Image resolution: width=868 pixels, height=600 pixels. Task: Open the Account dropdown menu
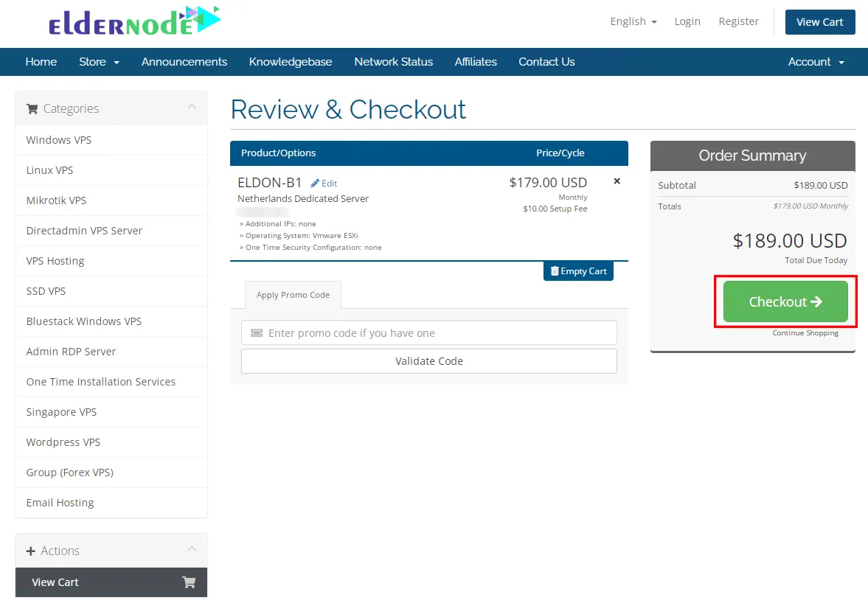(x=816, y=62)
